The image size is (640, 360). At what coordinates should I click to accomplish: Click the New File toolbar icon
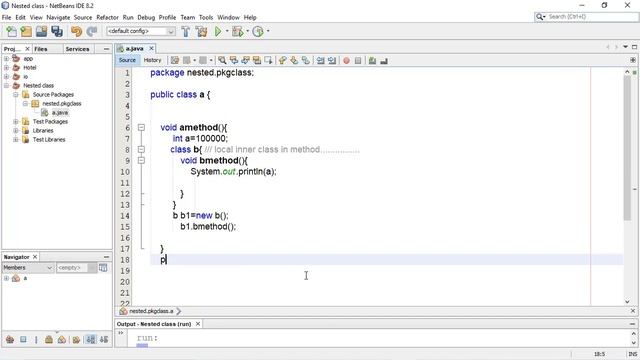(11, 31)
